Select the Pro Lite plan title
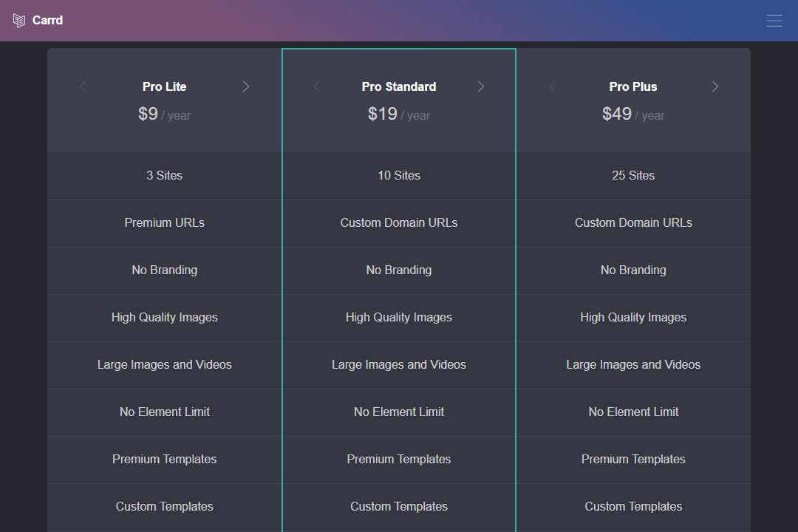 tap(164, 86)
